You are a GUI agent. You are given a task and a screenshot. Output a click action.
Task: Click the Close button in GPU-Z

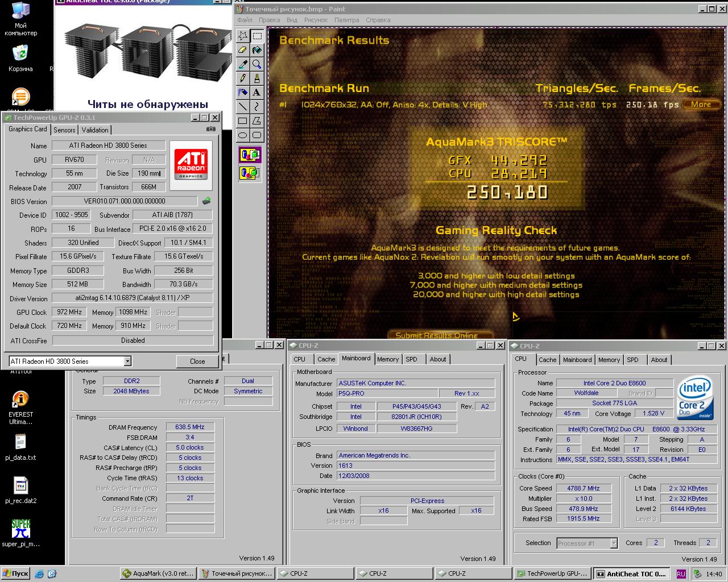[x=197, y=361]
